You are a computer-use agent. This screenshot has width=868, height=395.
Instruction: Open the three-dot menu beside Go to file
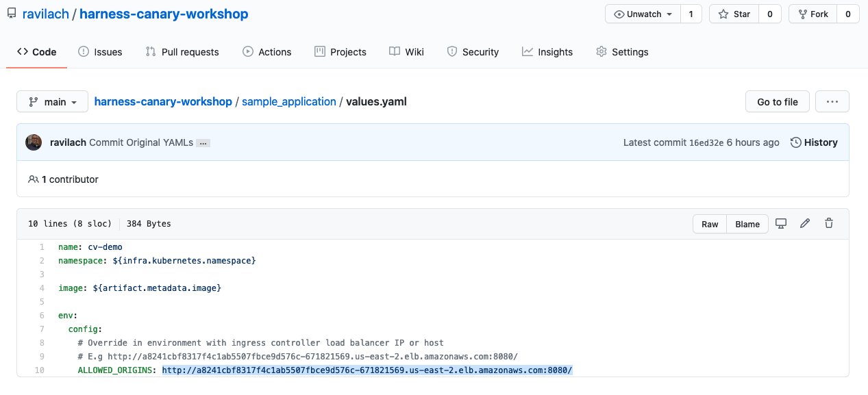pyautogui.click(x=832, y=101)
